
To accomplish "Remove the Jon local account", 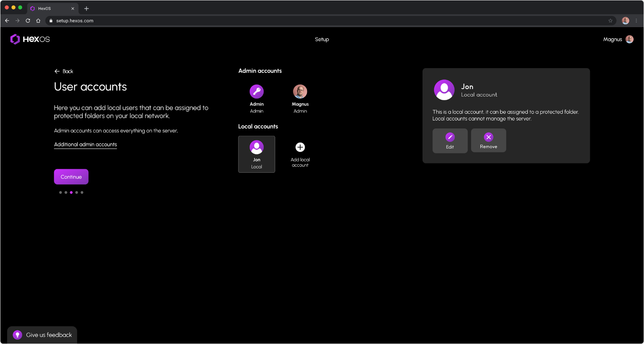I will coord(488,140).
